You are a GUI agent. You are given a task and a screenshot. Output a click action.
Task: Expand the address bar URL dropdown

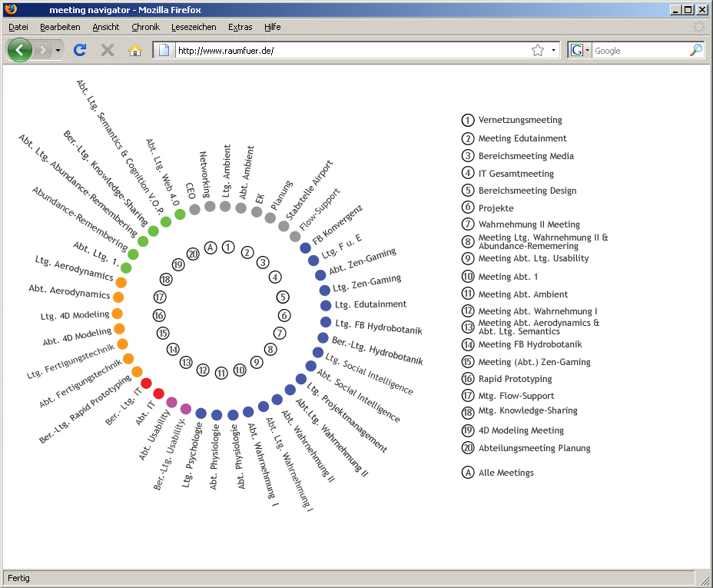tap(553, 50)
